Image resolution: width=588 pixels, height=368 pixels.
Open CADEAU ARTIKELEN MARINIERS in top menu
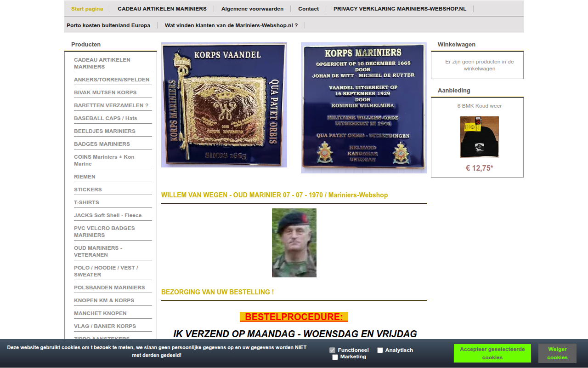pyautogui.click(x=162, y=9)
